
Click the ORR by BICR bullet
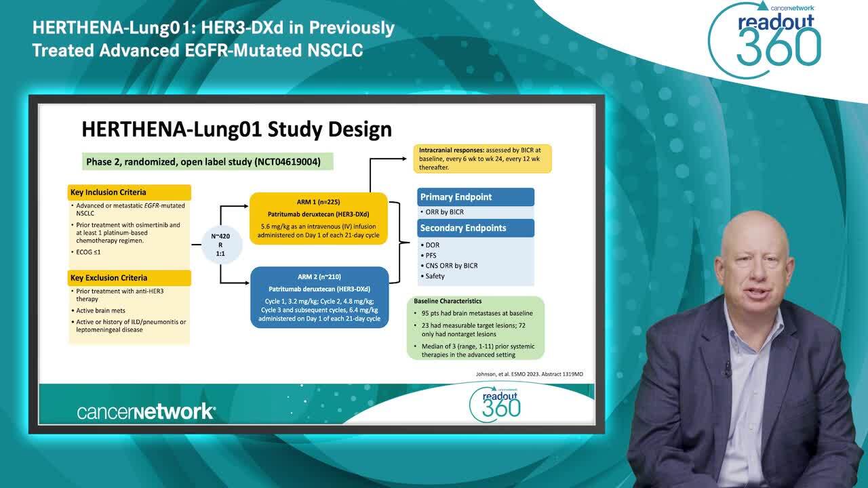coord(442,212)
